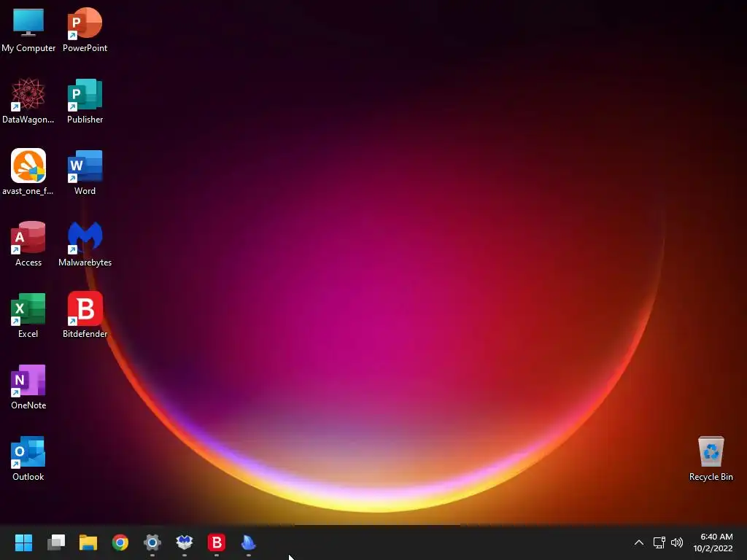The height and width of the screenshot is (560, 747).
Task: Open Task View from the taskbar
Action: (55, 542)
